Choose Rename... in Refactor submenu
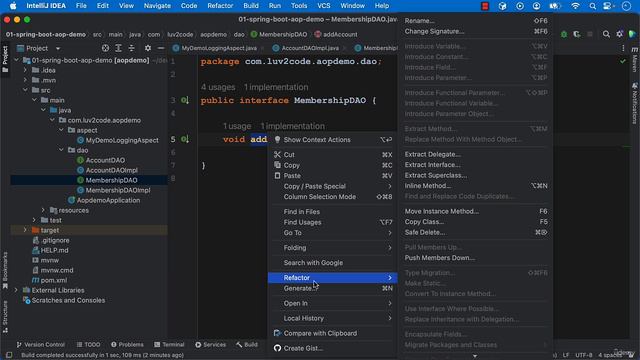Screen dimensions: 640x360 (476, 21)
